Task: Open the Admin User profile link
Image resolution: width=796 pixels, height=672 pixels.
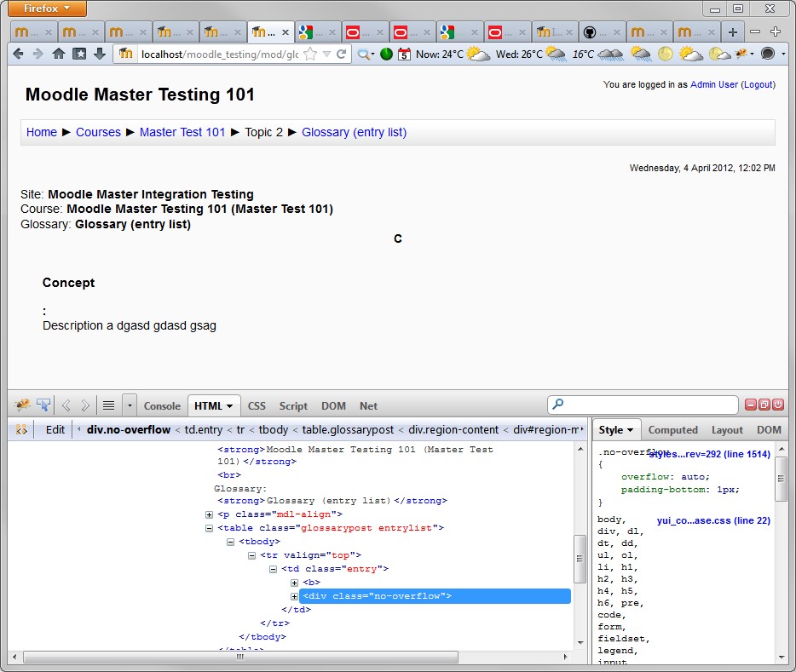Action: coord(714,84)
